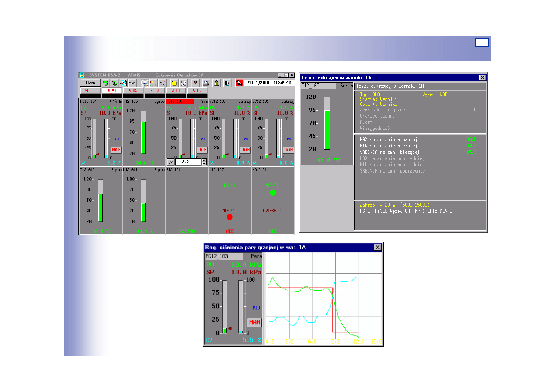The width and height of the screenshot is (555, 392).
Task: Open the Menu button in toolbar
Action: click(91, 83)
